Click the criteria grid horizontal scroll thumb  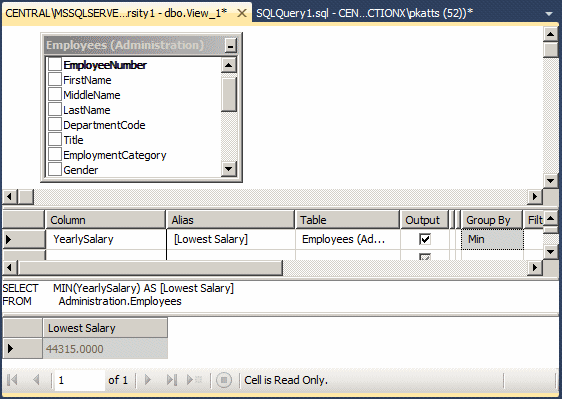click(150, 267)
